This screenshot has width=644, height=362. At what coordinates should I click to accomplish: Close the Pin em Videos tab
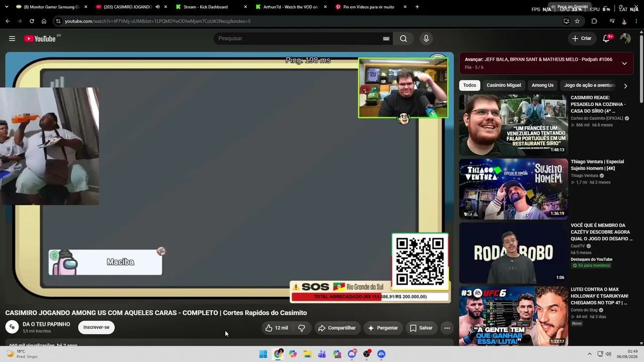point(405,7)
